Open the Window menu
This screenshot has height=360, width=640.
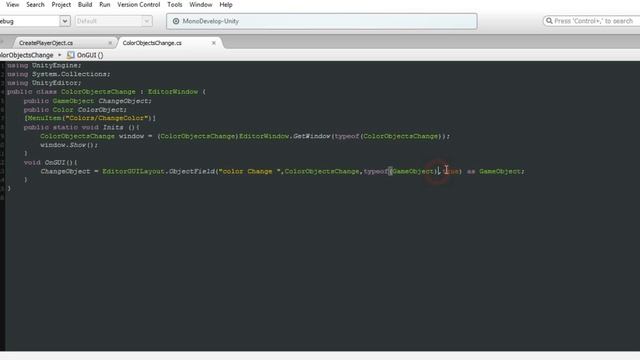point(200,5)
